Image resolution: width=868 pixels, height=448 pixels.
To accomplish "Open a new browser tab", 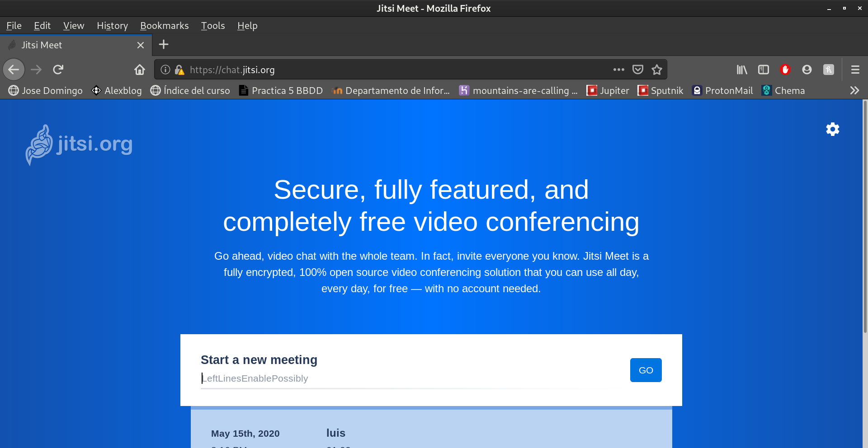I will click(x=164, y=44).
